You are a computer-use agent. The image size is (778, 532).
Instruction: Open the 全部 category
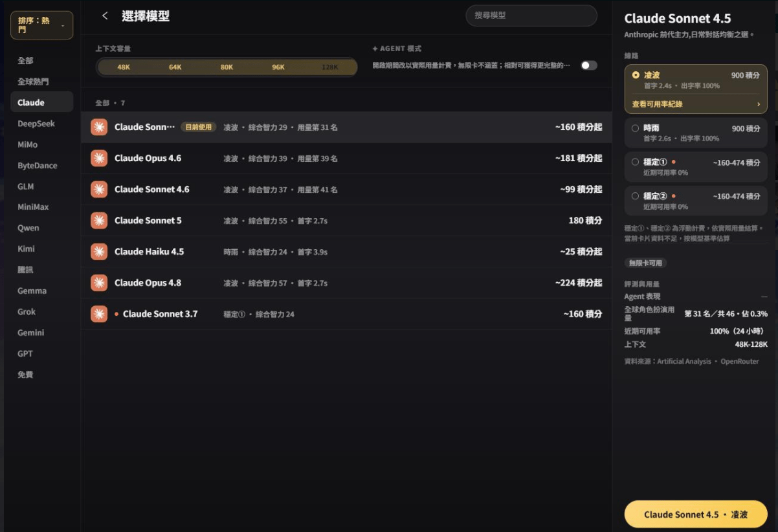pyautogui.click(x=42, y=61)
